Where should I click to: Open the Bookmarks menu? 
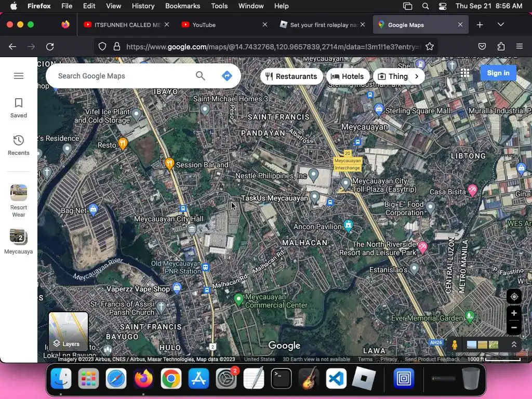tap(182, 6)
